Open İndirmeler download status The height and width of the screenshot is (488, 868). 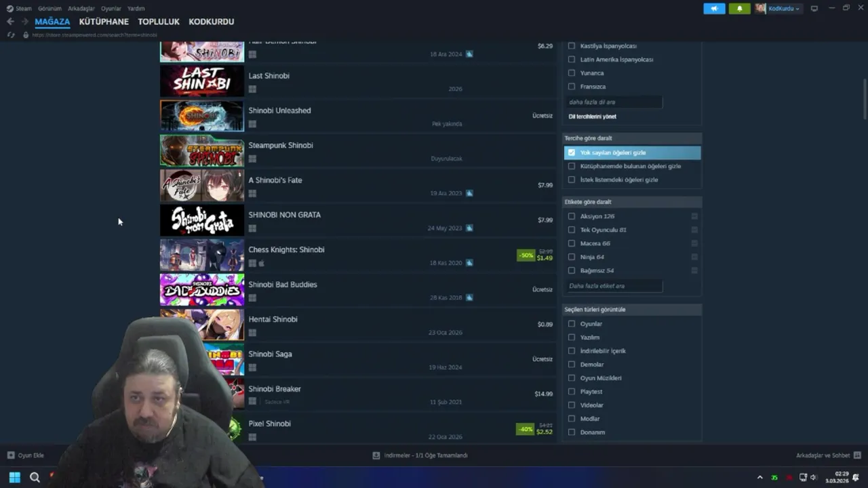[x=420, y=455]
